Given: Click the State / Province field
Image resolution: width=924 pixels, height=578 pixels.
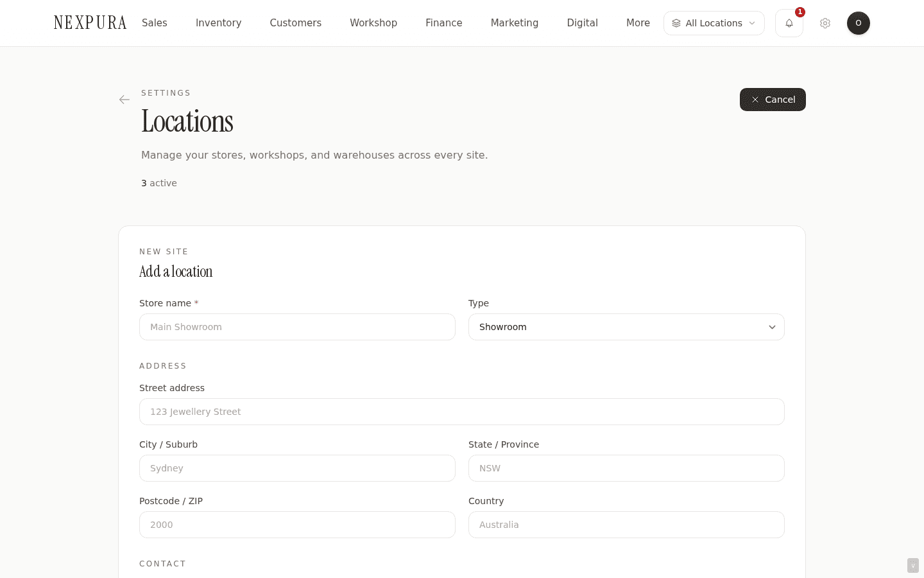Looking at the screenshot, I should coord(626,468).
